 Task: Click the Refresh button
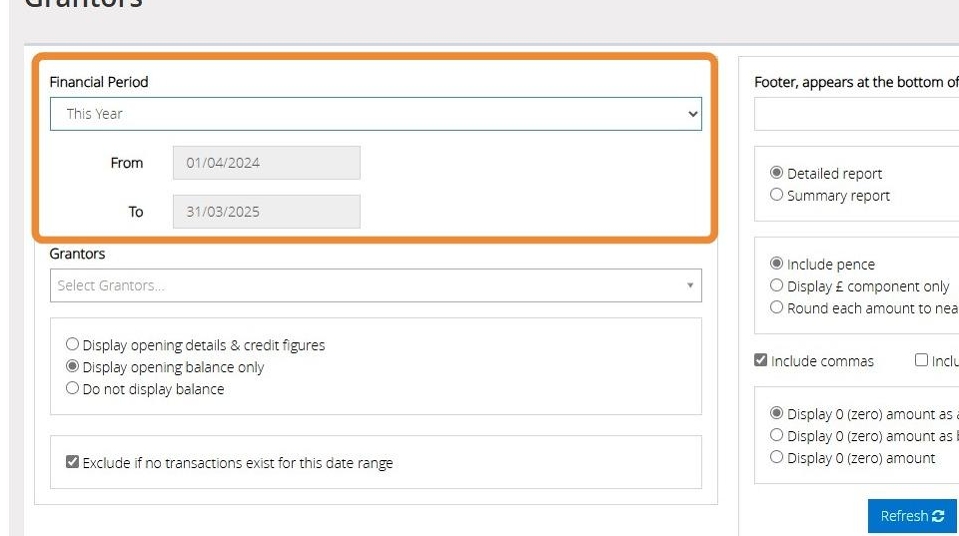912,516
